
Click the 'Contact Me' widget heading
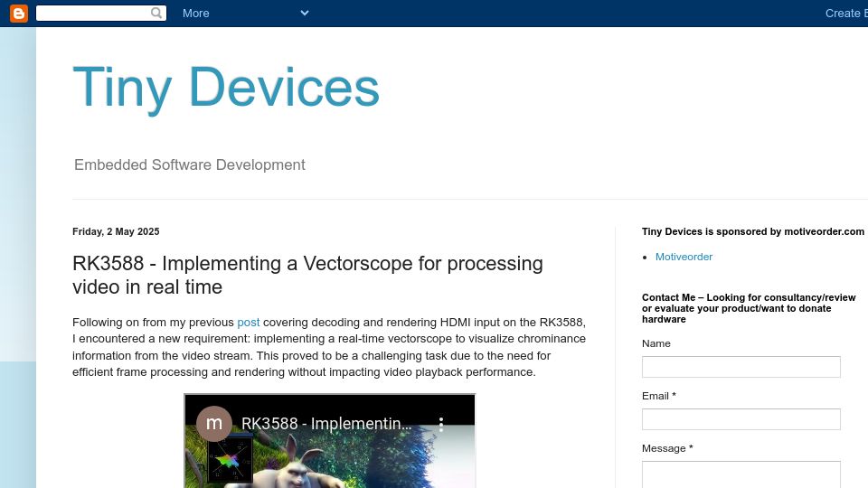[749, 308]
